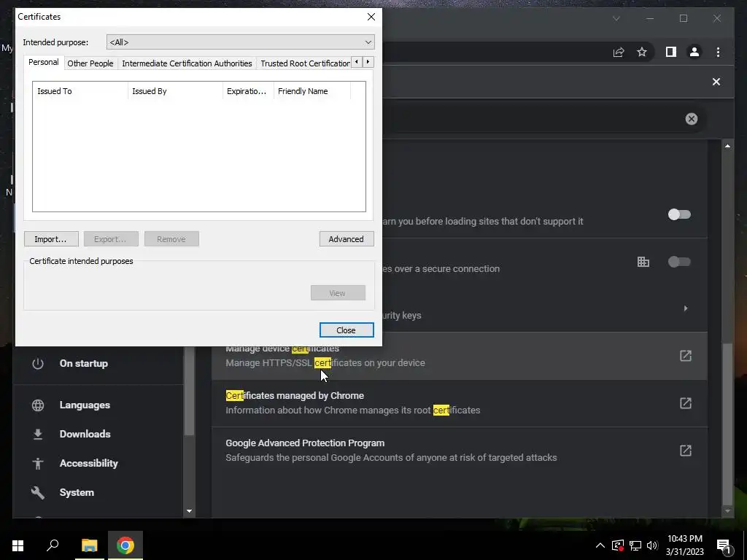The width and height of the screenshot is (747, 560).
Task: Open Chrome's three-dot menu
Action: (x=718, y=52)
